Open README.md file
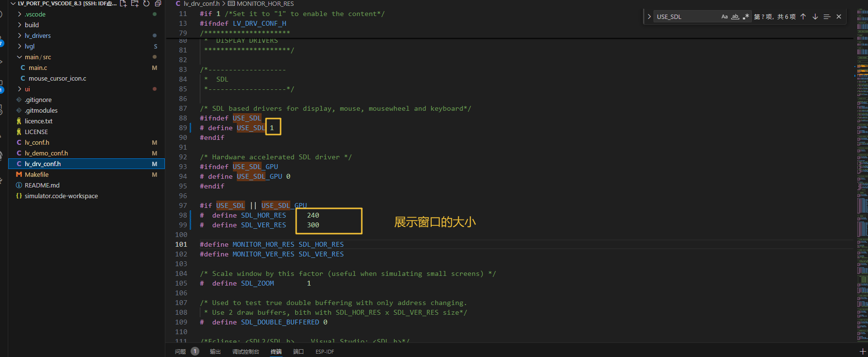Image resolution: width=868 pixels, height=357 pixels. pyautogui.click(x=87, y=185)
